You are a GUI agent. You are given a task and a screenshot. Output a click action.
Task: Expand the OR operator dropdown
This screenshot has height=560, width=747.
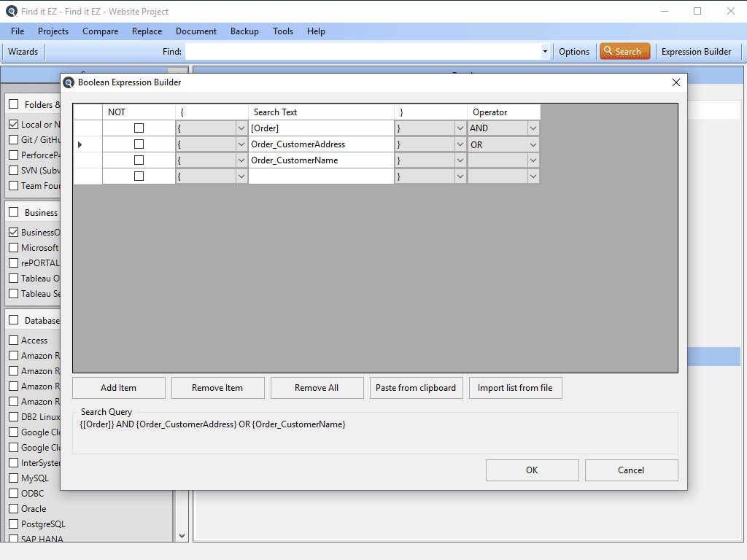click(533, 144)
